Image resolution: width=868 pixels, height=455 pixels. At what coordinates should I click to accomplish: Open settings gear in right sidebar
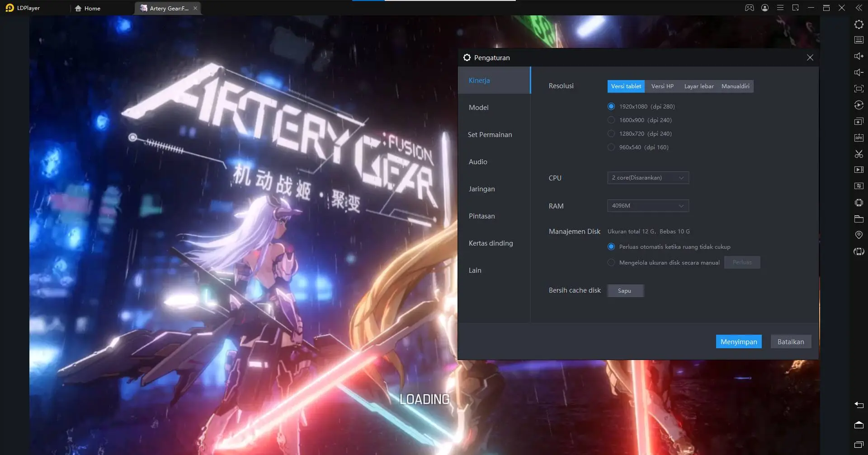(x=859, y=24)
